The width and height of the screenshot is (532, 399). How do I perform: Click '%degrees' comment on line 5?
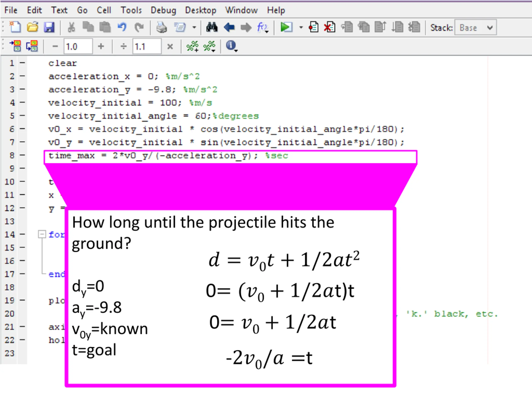tap(235, 116)
